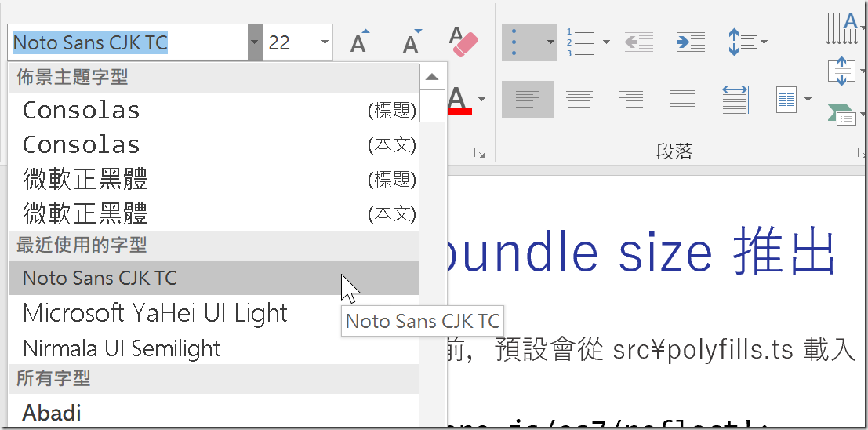The image size is (868, 430).
Task: Align text left
Action: coord(528,100)
